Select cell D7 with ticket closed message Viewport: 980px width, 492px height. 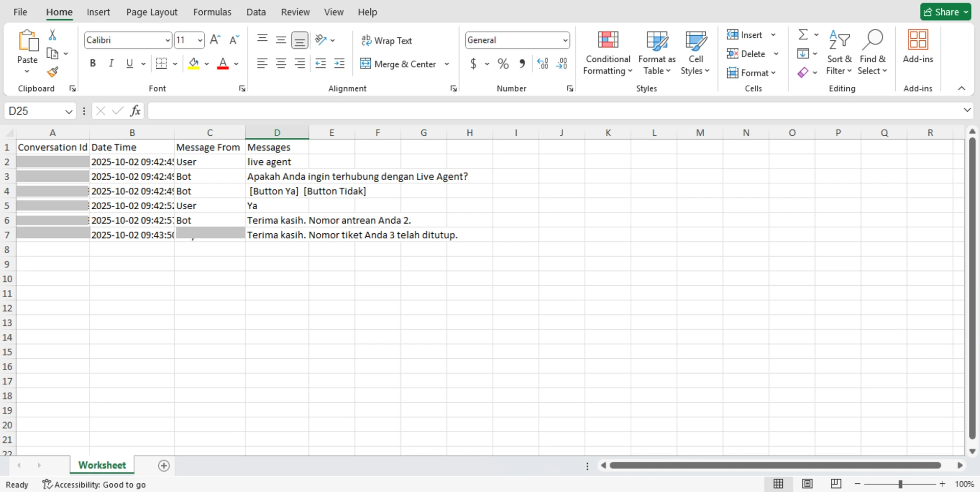pos(276,235)
